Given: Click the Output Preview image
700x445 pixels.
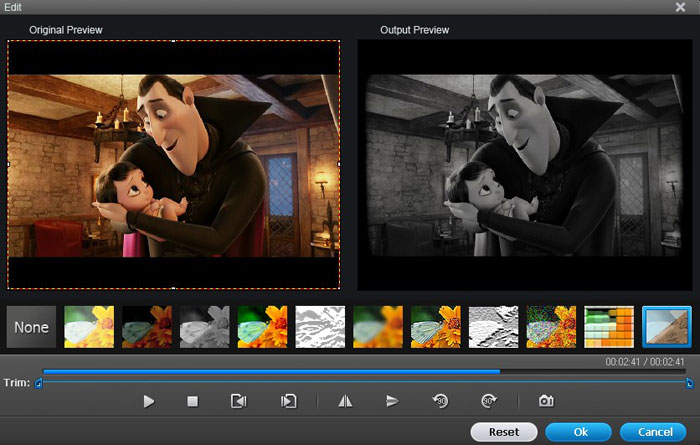Looking at the screenshot, I should click(525, 166).
